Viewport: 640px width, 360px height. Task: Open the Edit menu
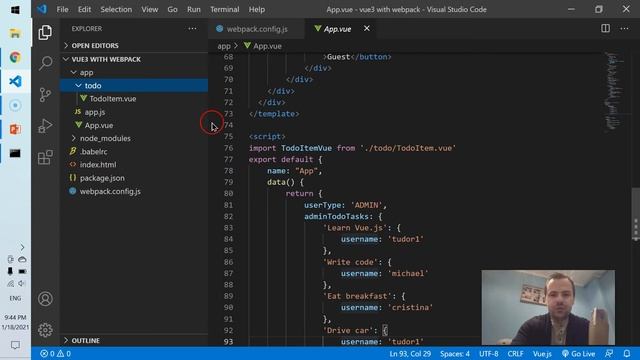pos(84,9)
